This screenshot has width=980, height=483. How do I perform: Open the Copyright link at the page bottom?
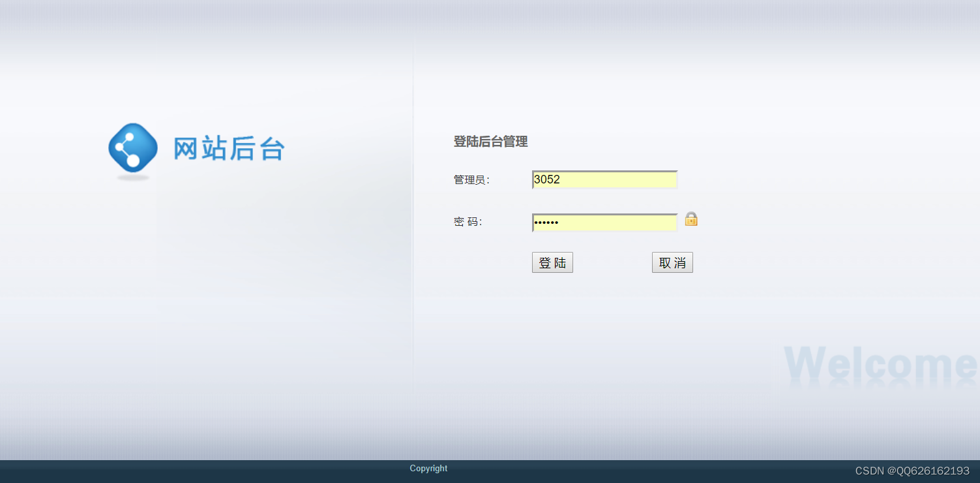pyautogui.click(x=428, y=468)
